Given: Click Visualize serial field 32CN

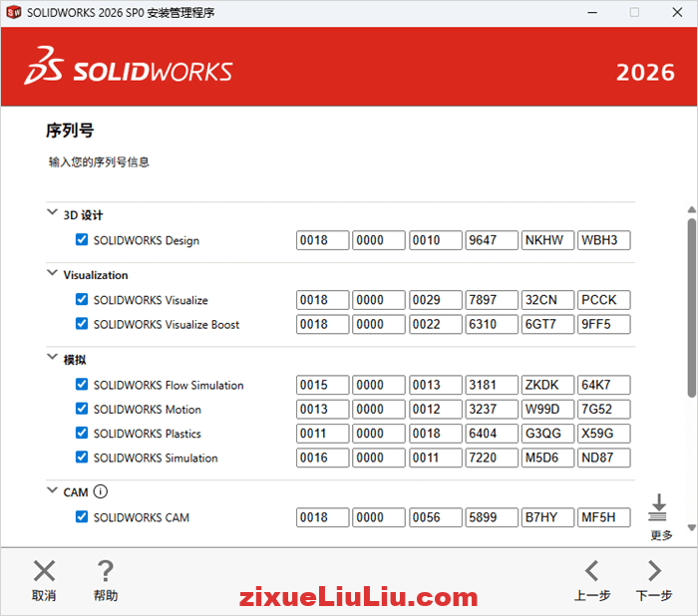Looking at the screenshot, I should click(547, 300).
